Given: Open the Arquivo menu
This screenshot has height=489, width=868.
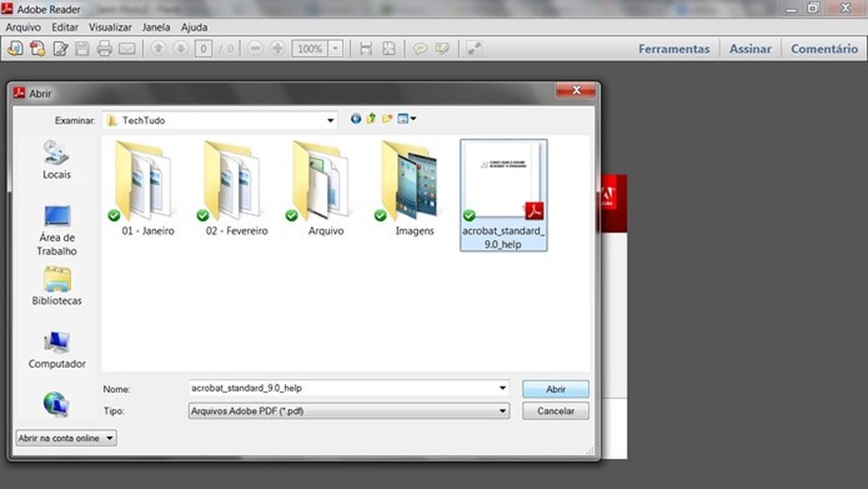Looking at the screenshot, I should click(23, 27).
